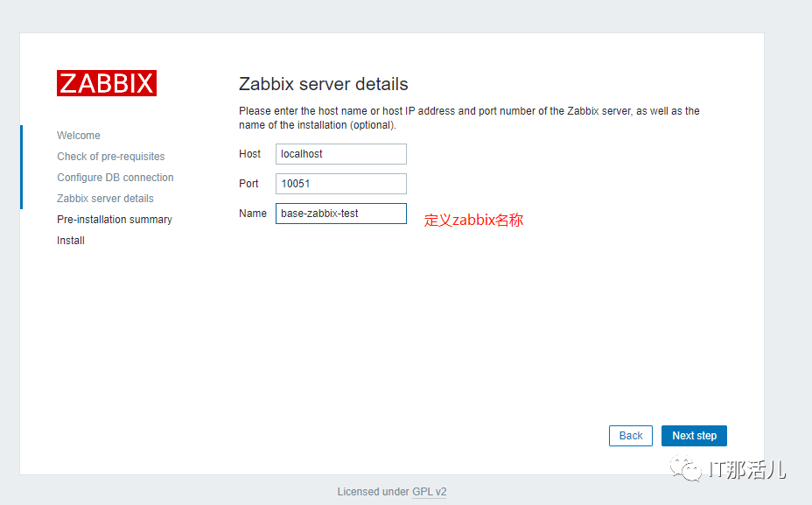Focus the Port field showing 10051
812x505 pixels.
[340, 183]
